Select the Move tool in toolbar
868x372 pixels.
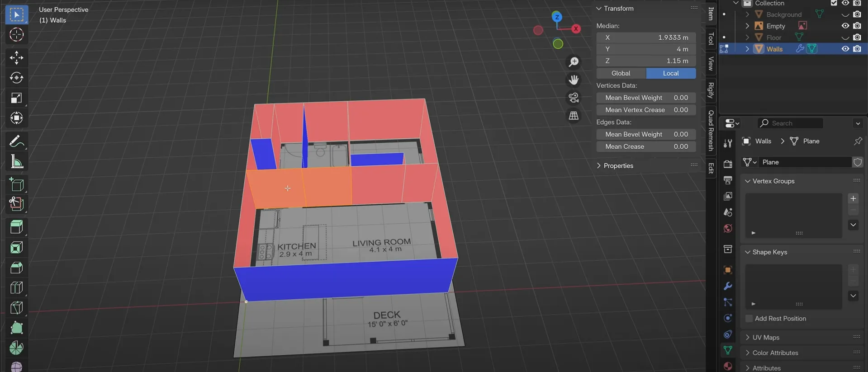[x=17, y=57]
